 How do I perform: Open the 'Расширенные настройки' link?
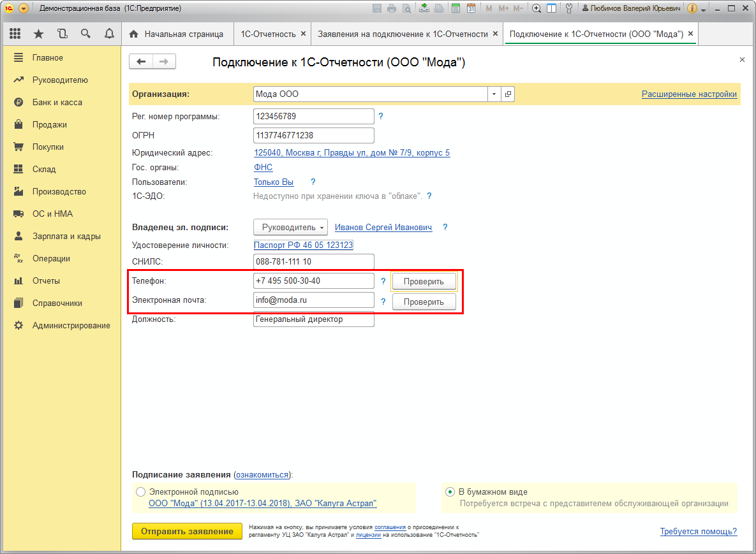click(x=689, y=94)
